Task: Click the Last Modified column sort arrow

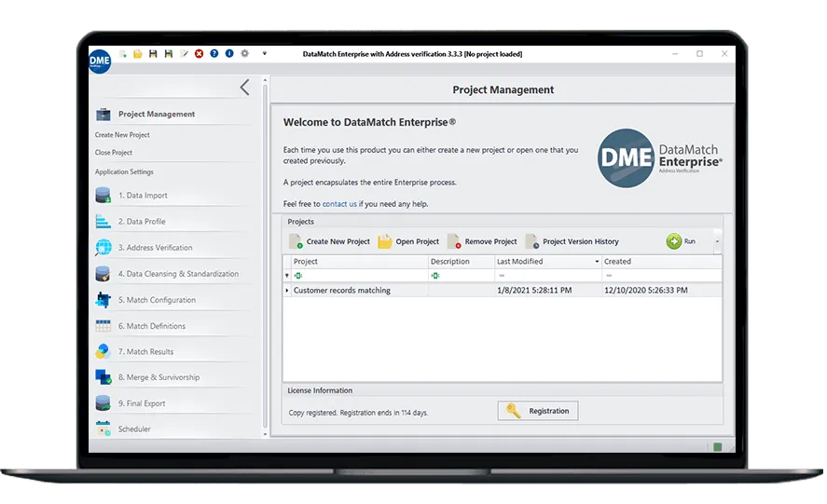Action: pyautogui.click(x=597, y=262)
